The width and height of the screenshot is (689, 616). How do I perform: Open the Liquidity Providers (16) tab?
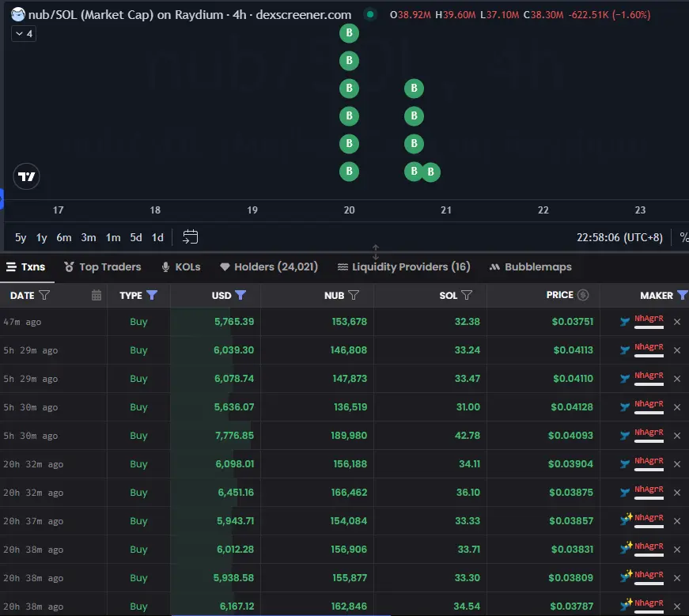click(403, 266)
